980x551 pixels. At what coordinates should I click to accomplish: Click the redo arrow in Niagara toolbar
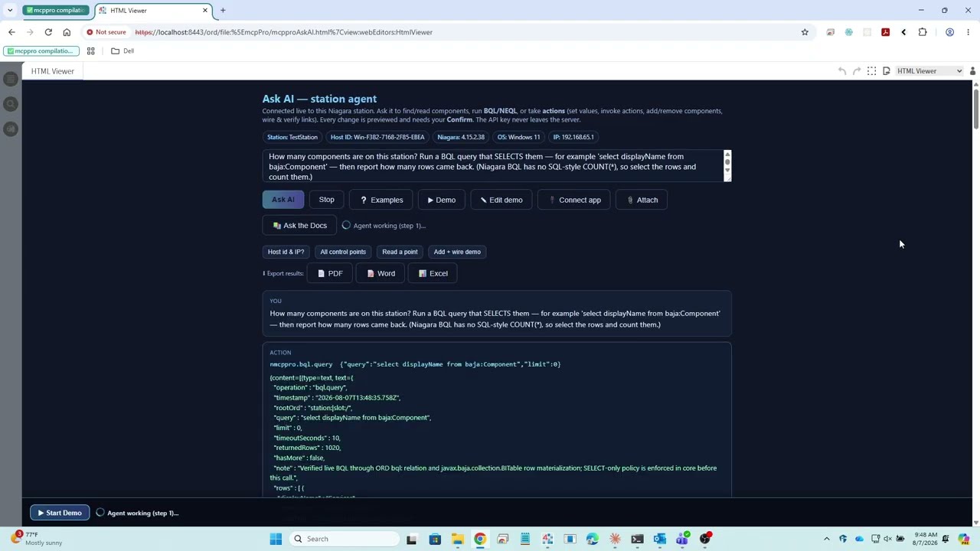(x=857, y=71)
